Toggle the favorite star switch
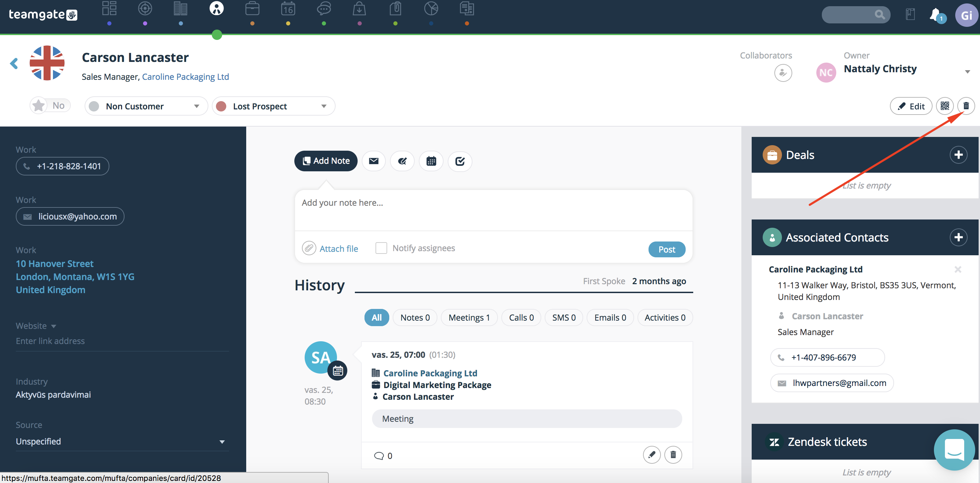 (x=50, y=105)
